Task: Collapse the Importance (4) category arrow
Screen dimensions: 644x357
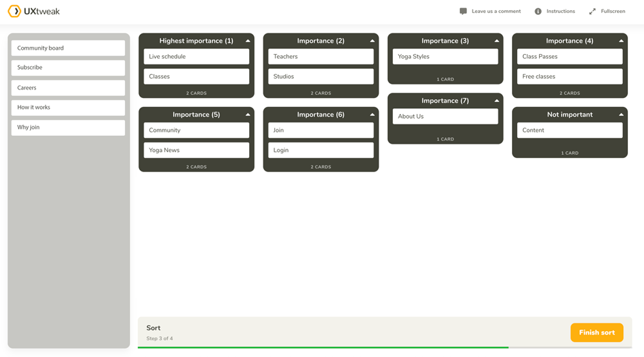Action: (621, 41)
